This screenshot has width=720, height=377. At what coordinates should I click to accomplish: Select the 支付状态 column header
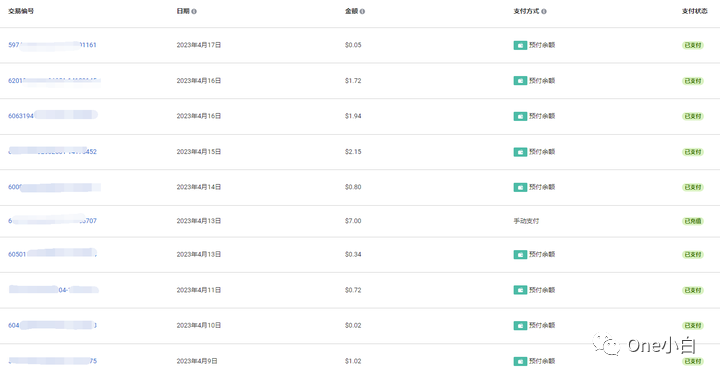[695, 11]
